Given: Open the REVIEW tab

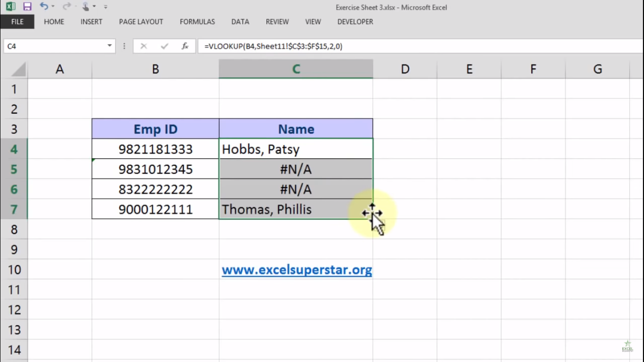Looking at the screenshot, I should [277, 22].
